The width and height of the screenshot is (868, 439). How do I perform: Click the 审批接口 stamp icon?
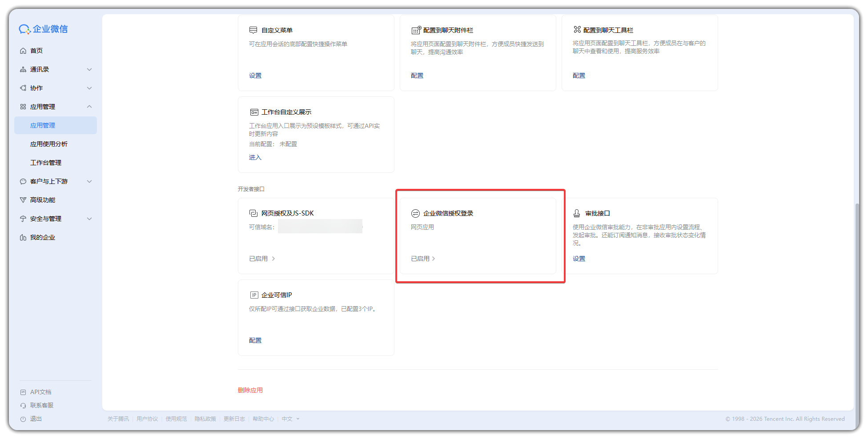577,213
